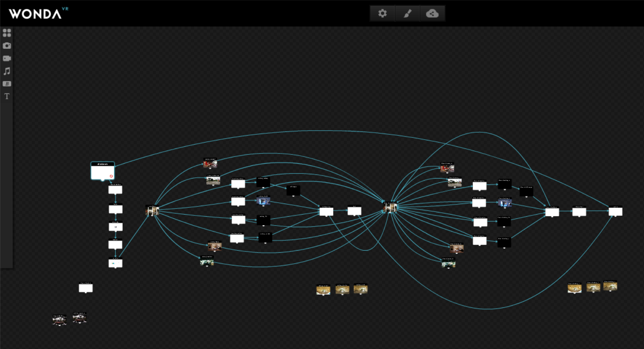Add text with the T icon
This screenshot has height=349, width=644.
7,96
